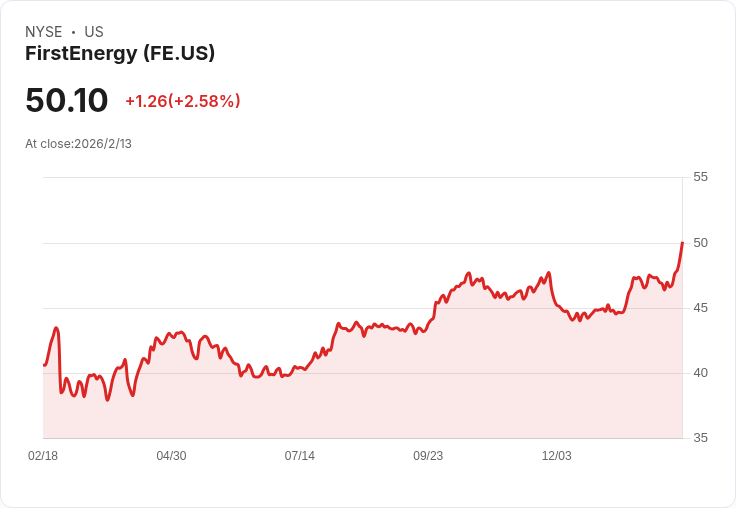Click the US market label
Viewport: 736px width, 508px height.
[93, 32]
